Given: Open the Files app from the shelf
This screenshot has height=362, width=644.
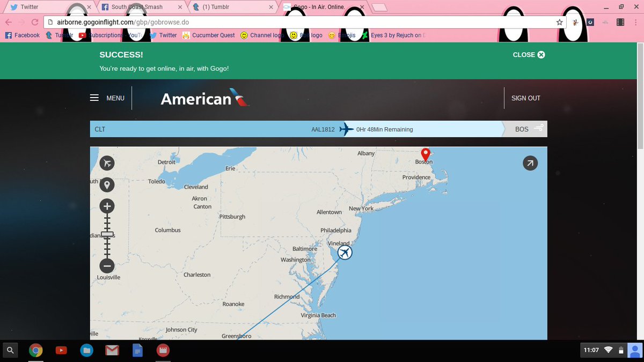Looking at the screenshot, I should (86, 350).
